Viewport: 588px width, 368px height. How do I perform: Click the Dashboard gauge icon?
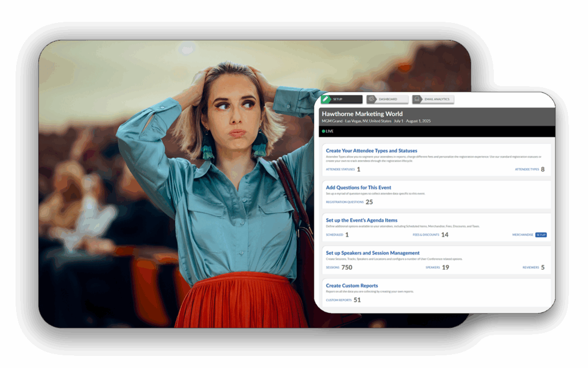pos(372,99)
